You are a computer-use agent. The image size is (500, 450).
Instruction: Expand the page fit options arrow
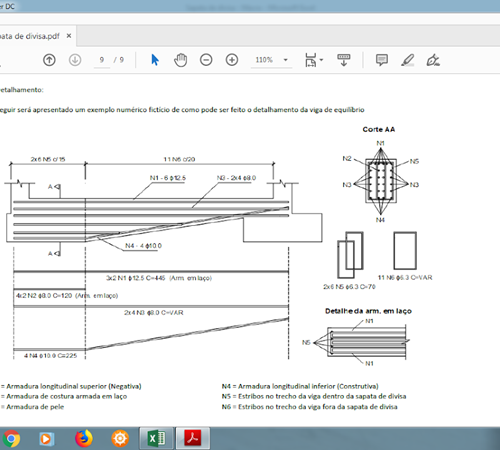point(321,60)
